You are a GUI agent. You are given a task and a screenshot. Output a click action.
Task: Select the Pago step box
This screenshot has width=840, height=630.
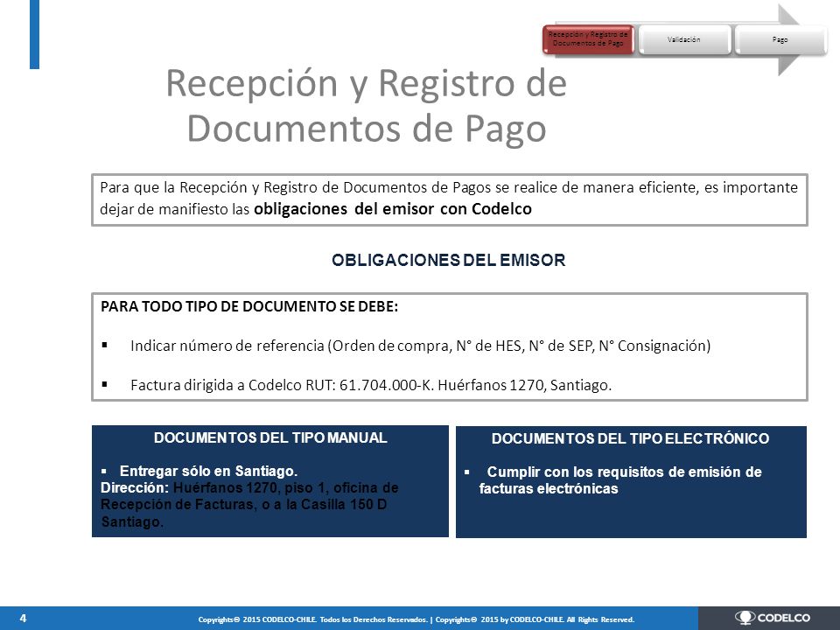[780, 39]
